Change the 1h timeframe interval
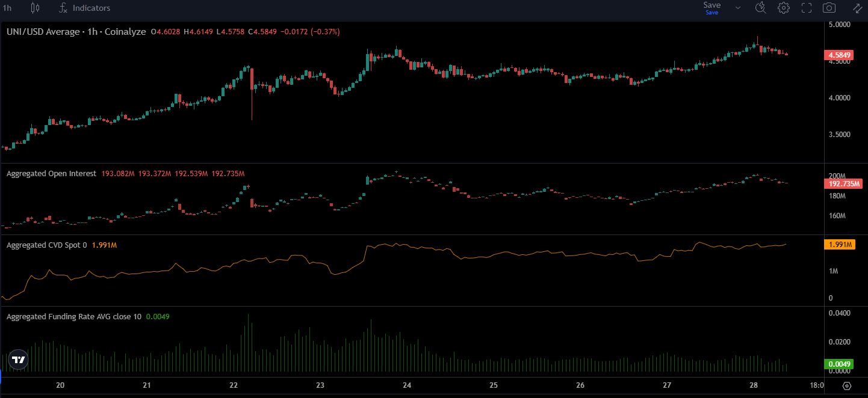 pyautogui.click(x=7, y=8)
